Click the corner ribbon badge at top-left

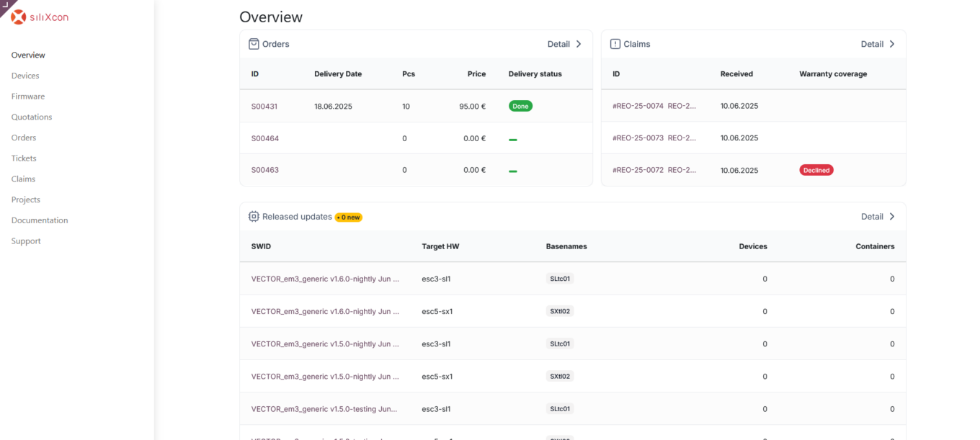(6, 6)
